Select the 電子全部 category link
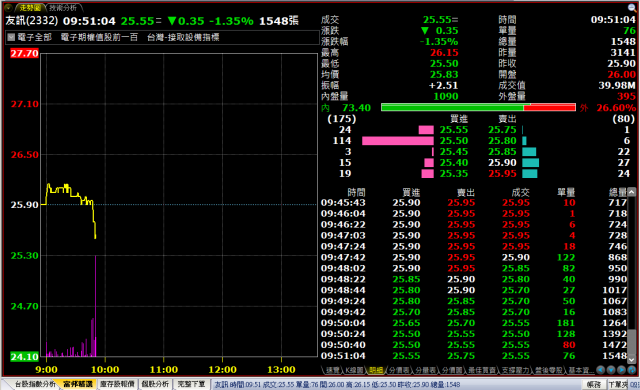The height and width of the screenshot is (390, 640). pos(34,37)
